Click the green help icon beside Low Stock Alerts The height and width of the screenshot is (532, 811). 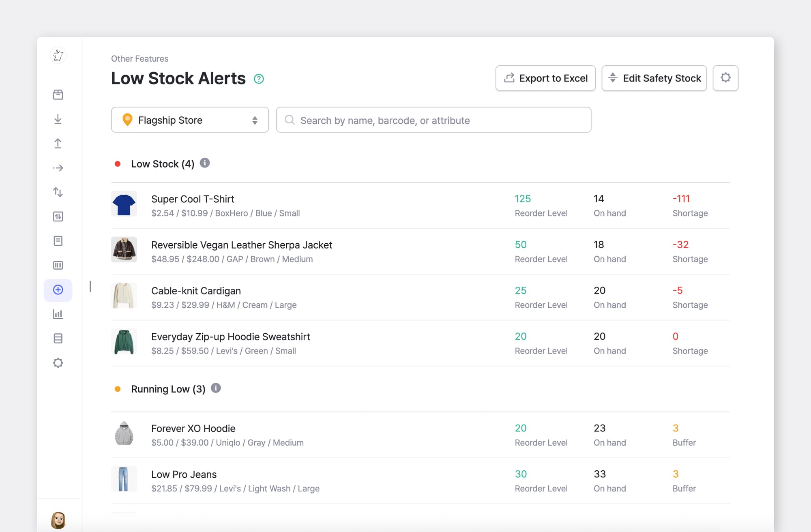point(259,79)
